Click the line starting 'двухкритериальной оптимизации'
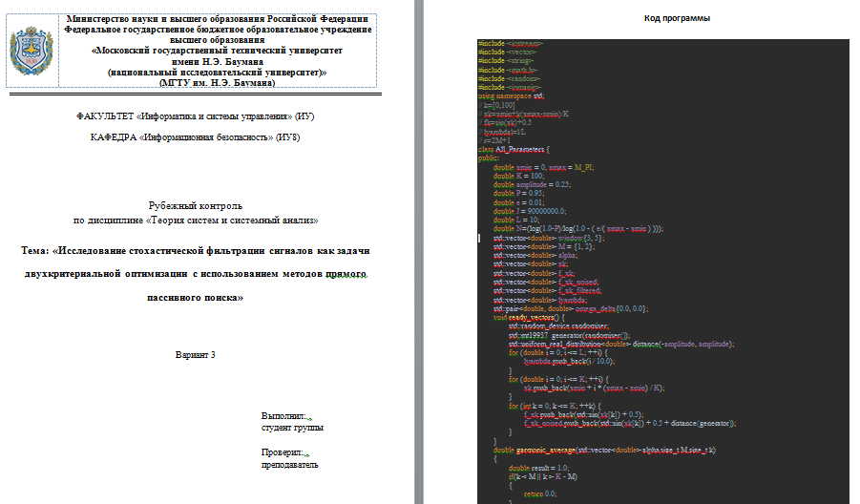 tap(196, 274)
